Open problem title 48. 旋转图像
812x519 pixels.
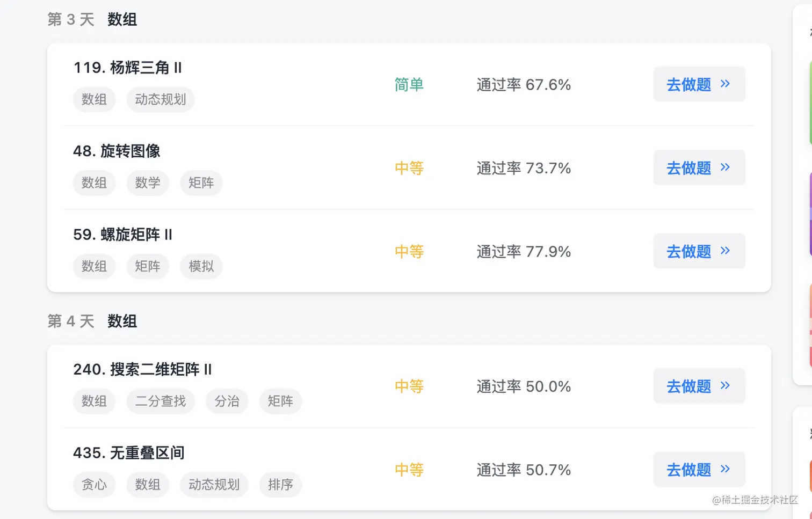117,151
